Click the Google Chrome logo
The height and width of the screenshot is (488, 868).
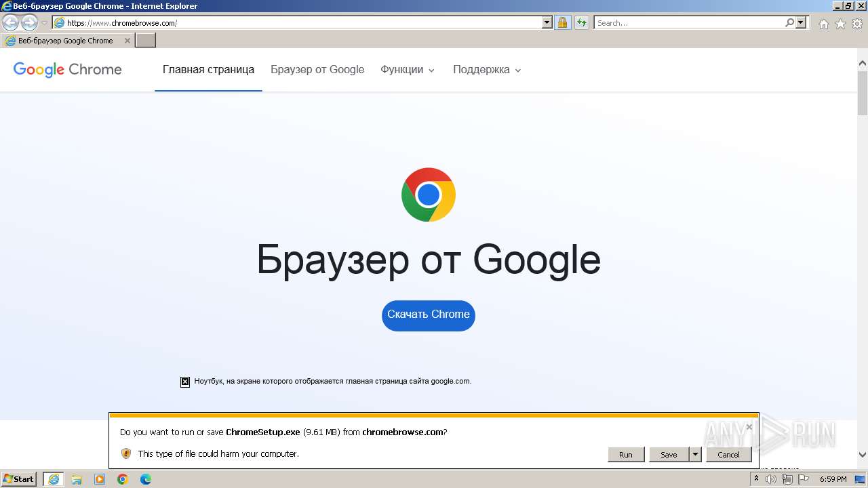67,69
